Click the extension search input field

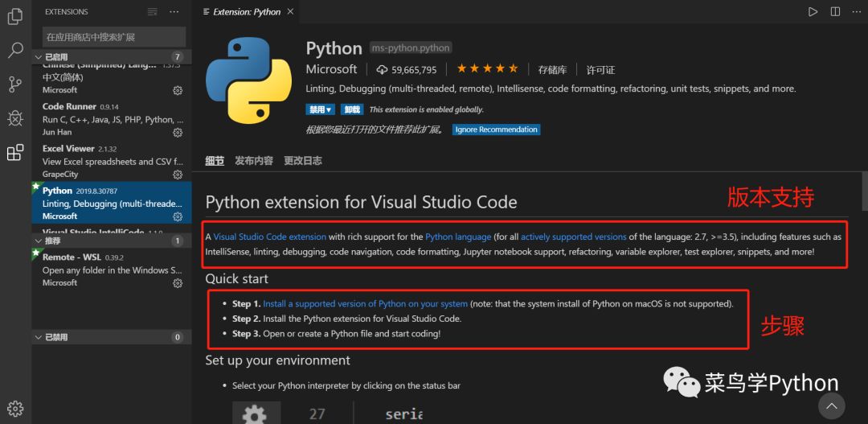[114, 37]
